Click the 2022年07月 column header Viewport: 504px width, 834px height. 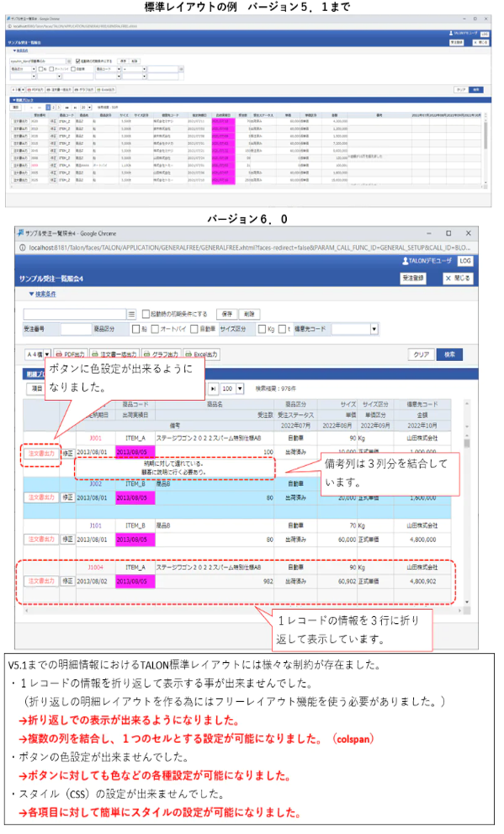pos(296,426)
